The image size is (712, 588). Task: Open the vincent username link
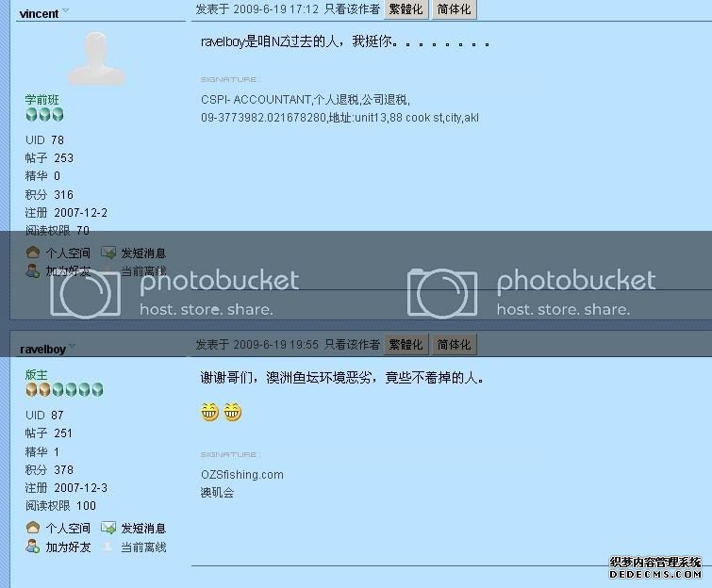(x=39, y=13)
